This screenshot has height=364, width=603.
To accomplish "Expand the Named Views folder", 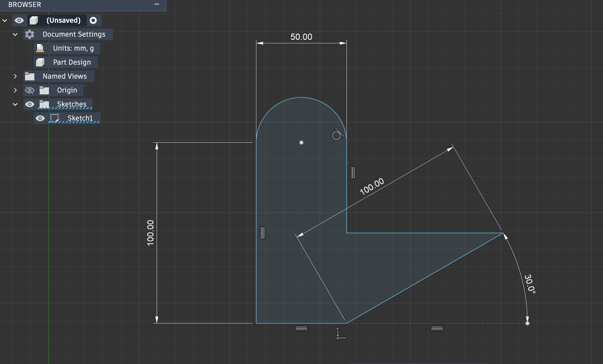I will click(15, 76).
